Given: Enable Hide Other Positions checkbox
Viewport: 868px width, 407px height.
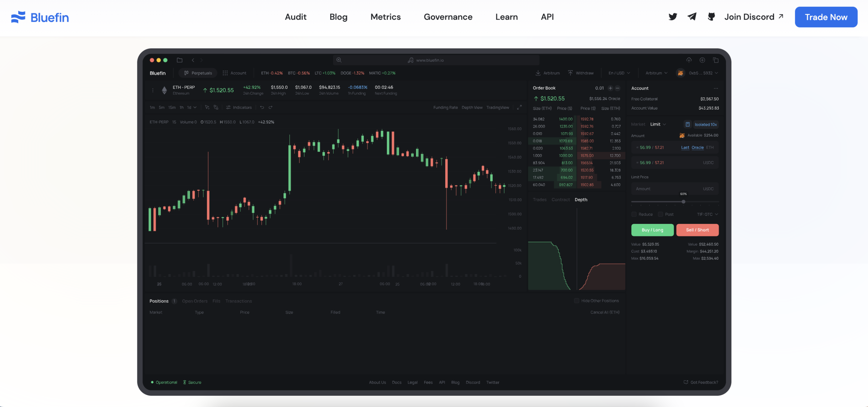Looking at the screenshot, I should tap(577, 301).
